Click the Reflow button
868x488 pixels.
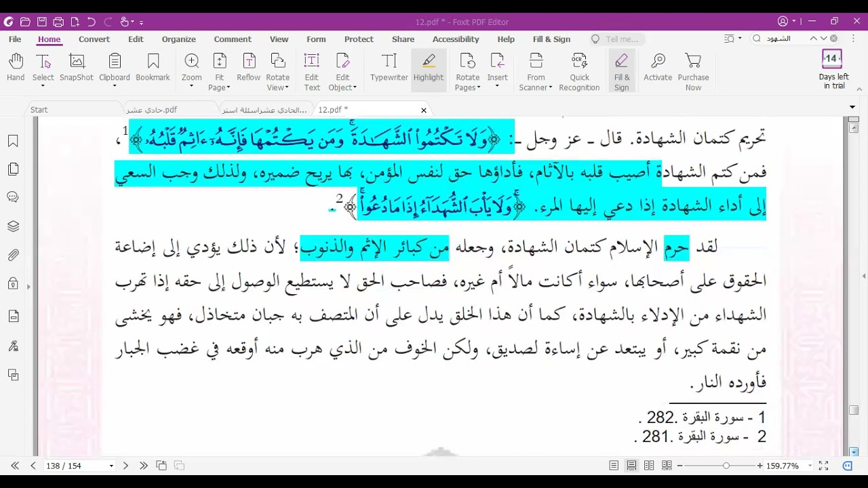pos(249,68)
